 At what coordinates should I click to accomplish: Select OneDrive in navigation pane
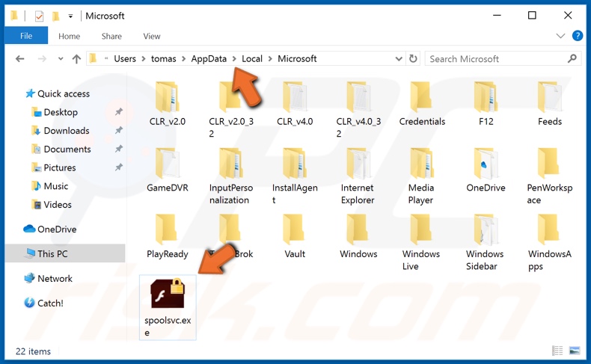(x=50, y=229)
